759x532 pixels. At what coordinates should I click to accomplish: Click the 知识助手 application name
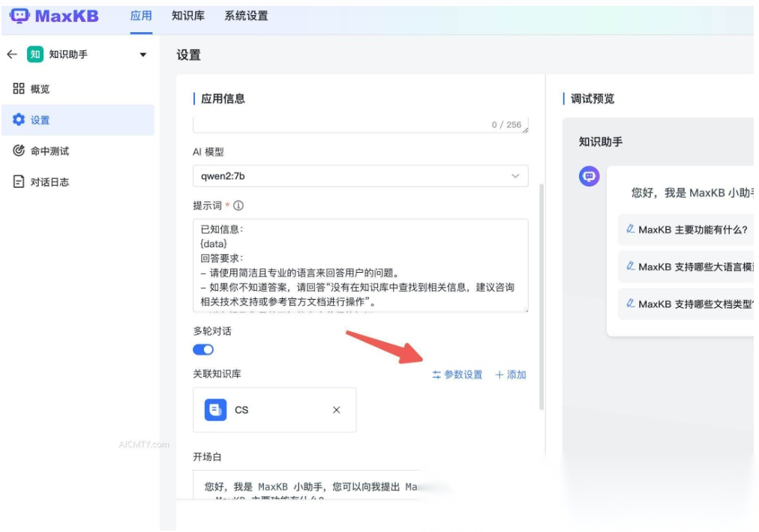pyautogui.click(x=68, y=54)
